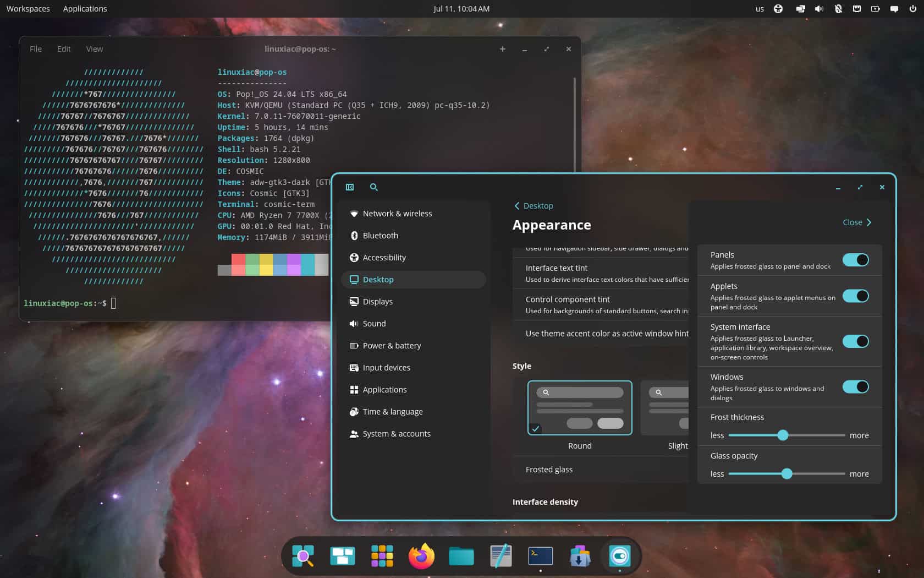Click the 'us' keyboard layout indicator
924x578 pixels.
(x=760, y=9)
